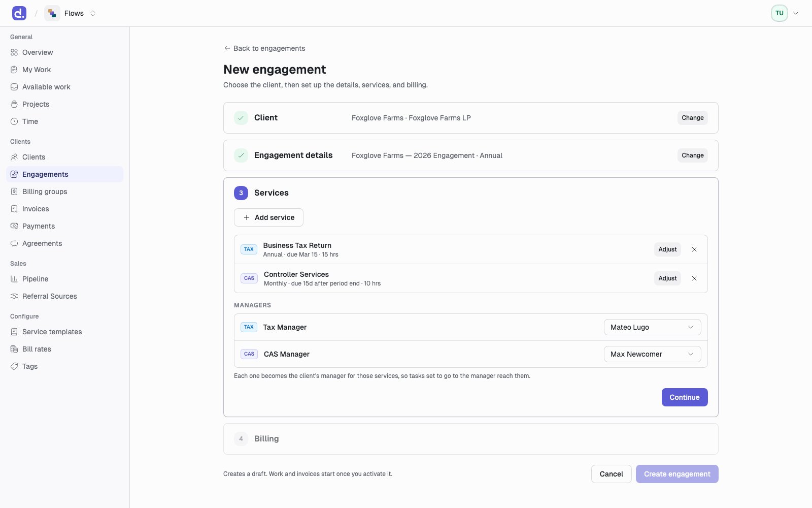
Task: Click the Continue button
Action: tap(685, 397)
